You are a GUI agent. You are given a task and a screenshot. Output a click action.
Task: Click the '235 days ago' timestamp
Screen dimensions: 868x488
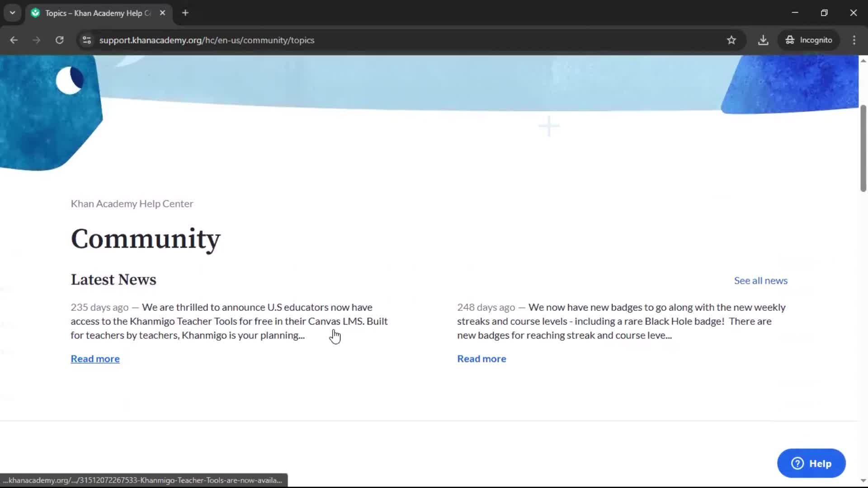point(99,308)
